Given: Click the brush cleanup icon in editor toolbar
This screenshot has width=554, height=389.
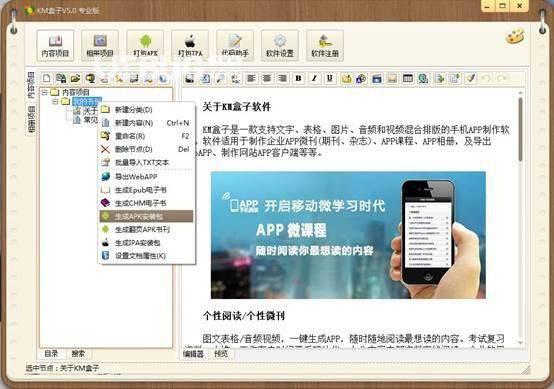Looking at the screenshot, I should click(470, 78).
